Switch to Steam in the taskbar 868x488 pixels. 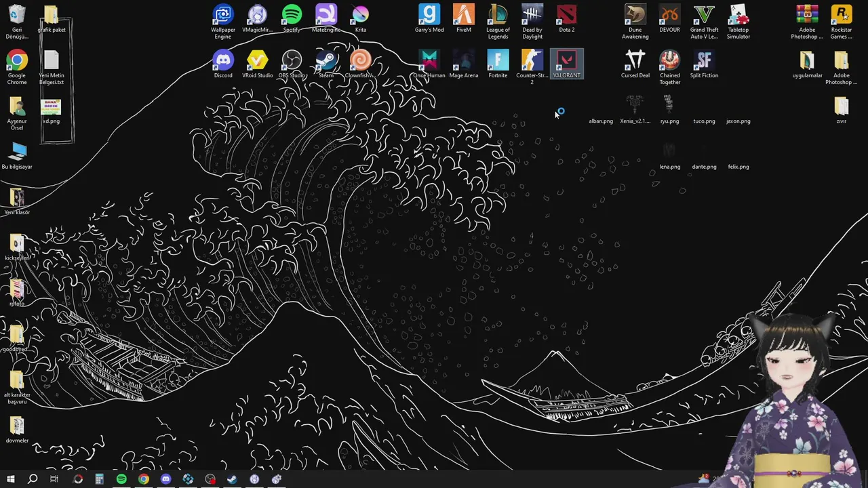pyautogui.click(x=232, y=479)
